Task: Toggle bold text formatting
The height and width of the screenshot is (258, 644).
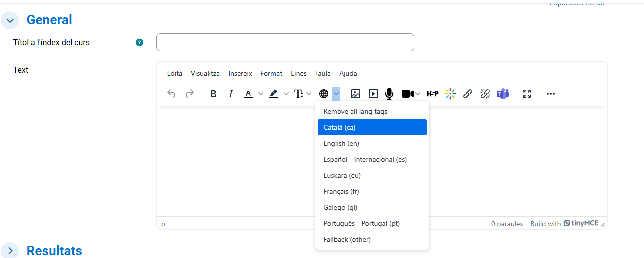Action: 213,94
